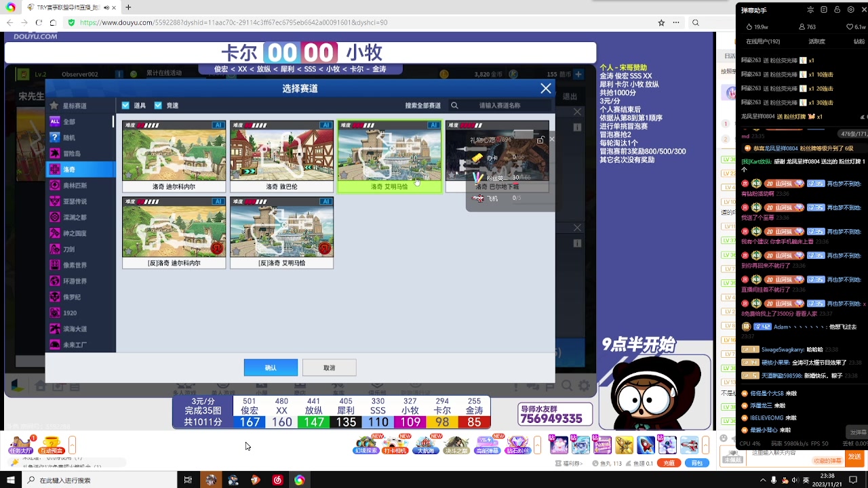This screenshot has height=488, width=868.
Task: Open the note icon in 弹幕助手 header
Action: [824, 9]
